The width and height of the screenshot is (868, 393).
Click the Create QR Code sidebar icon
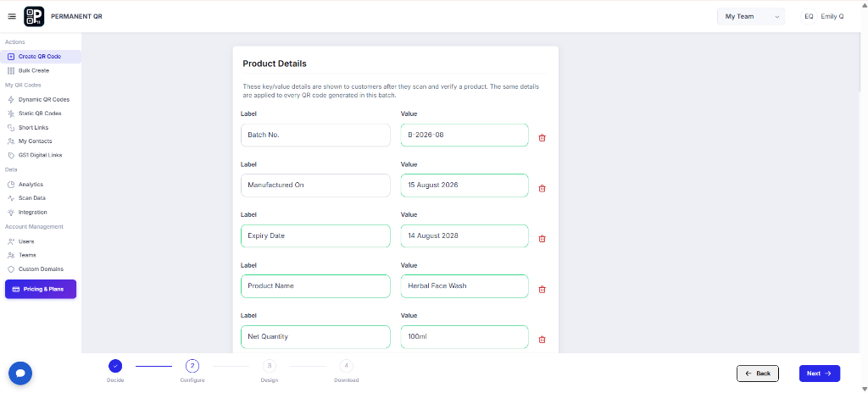pos(11,57)
